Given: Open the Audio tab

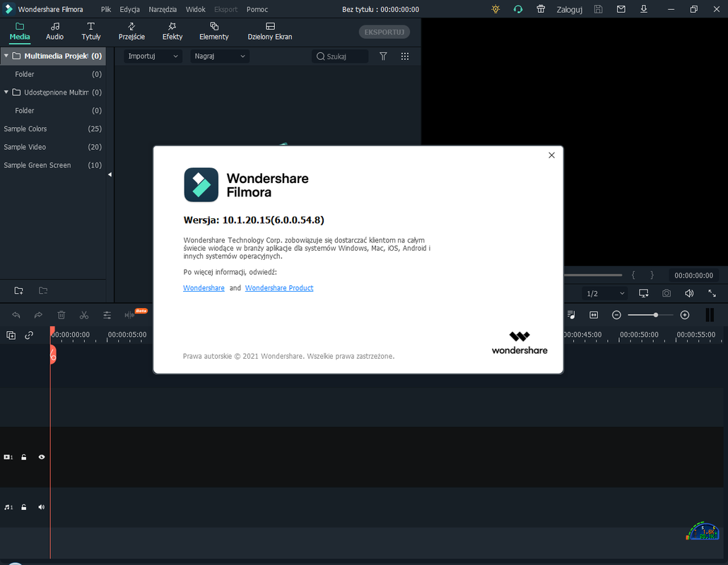Looking at the screenshot, I should (55, 32).
